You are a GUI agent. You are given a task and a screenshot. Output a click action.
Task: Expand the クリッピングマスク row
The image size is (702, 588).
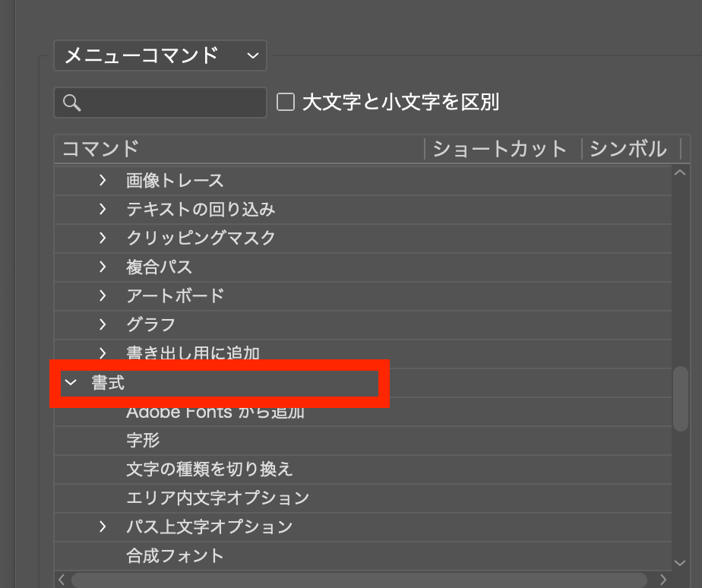(x=103, y=238)
